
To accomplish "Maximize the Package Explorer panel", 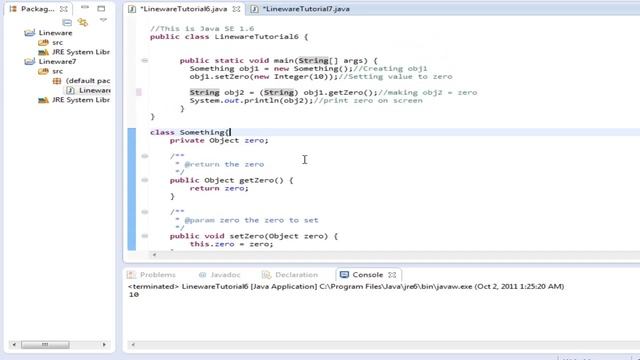I will (x=101, y=8).
